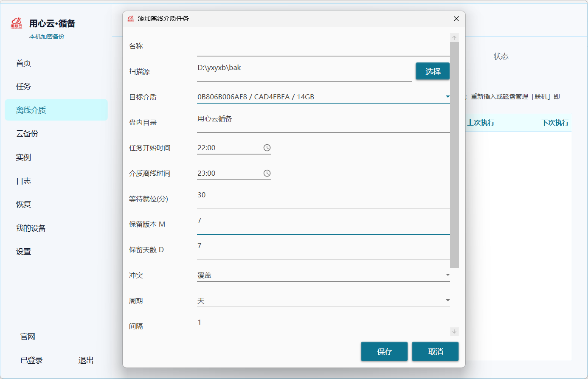Viewport: 588px width, 379px height.
Task: Go to 恢复 in the sidebar
Action: [56, 205]
